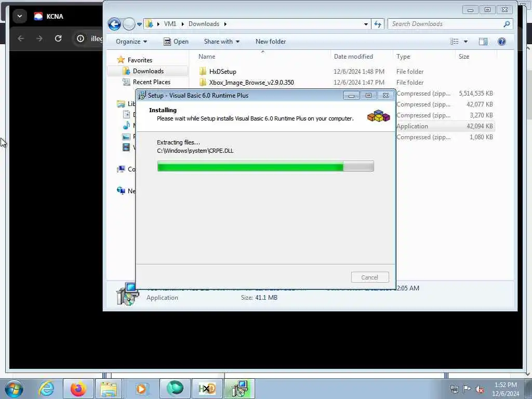
Task: Open the Share with menu
Action: point(221,42)
